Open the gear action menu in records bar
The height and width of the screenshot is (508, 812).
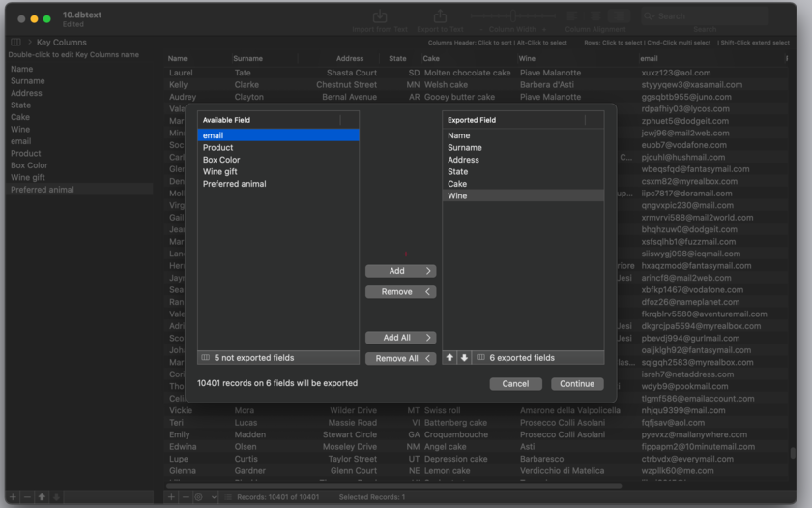point(199,497)
